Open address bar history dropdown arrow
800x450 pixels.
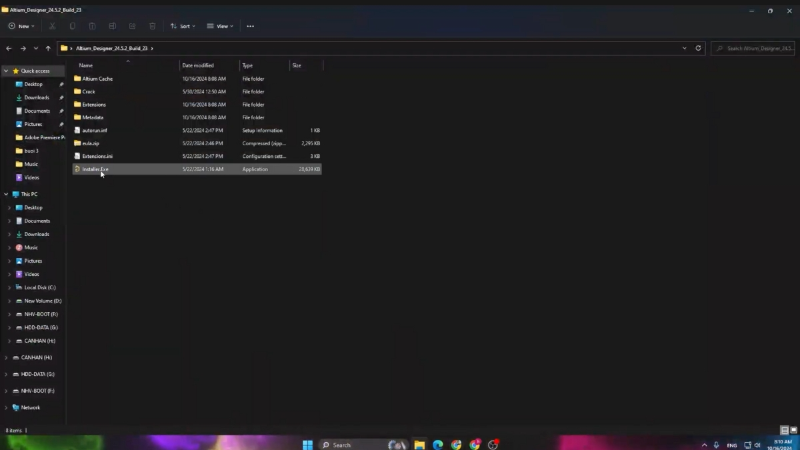pos(684,48)
